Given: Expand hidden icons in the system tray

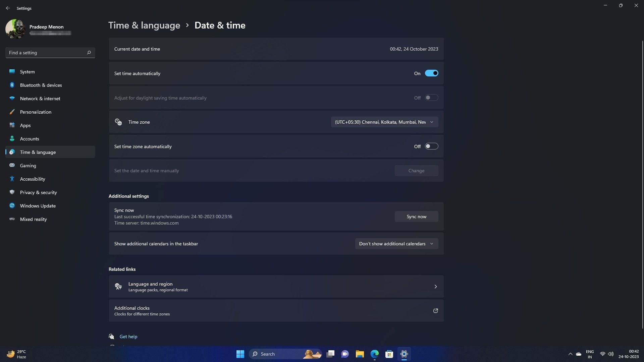Looking at the screenshot, I should (570, 354).
